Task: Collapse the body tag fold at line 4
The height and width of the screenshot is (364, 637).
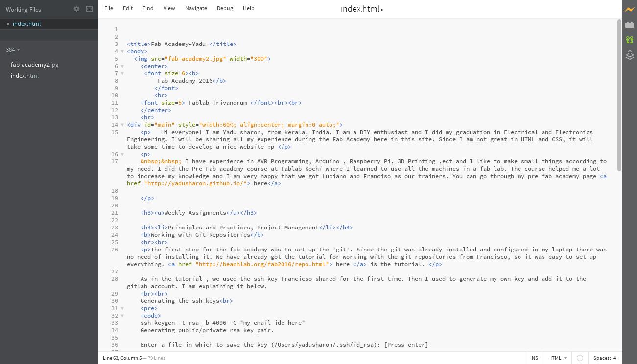Action: tap(122, 51)
